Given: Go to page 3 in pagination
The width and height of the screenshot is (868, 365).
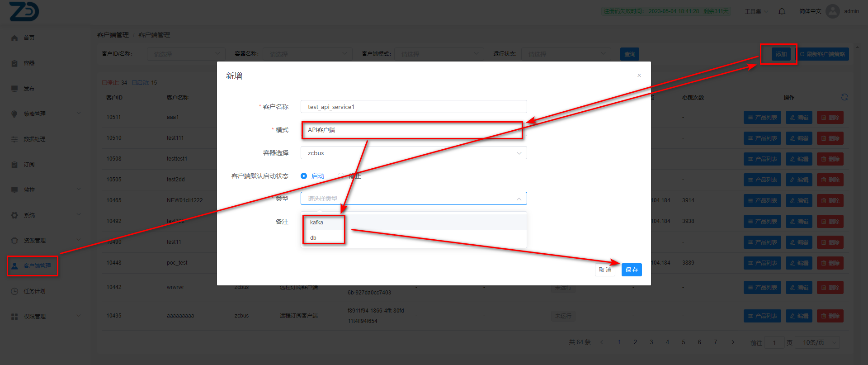Looking at the screenshot, I should [x=651, y=342].
